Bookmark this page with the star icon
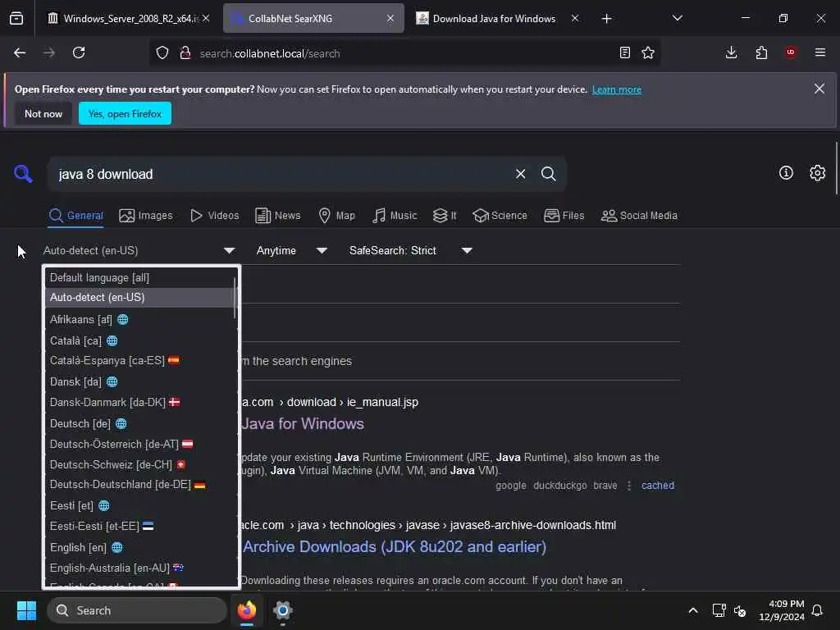Image resolution: width=840 pixels, height=630 pixels. (x=648, y=52)
